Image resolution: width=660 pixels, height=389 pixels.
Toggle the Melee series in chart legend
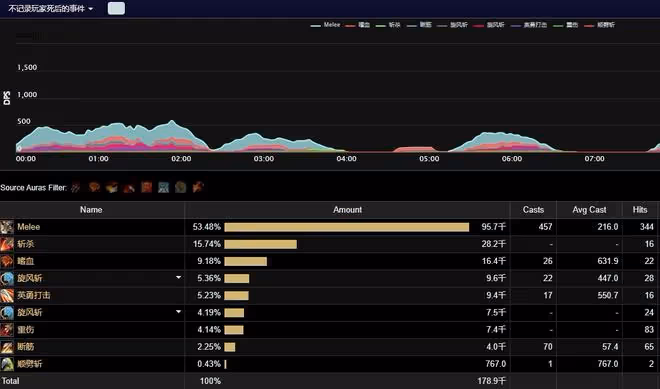tap(325, 25)
